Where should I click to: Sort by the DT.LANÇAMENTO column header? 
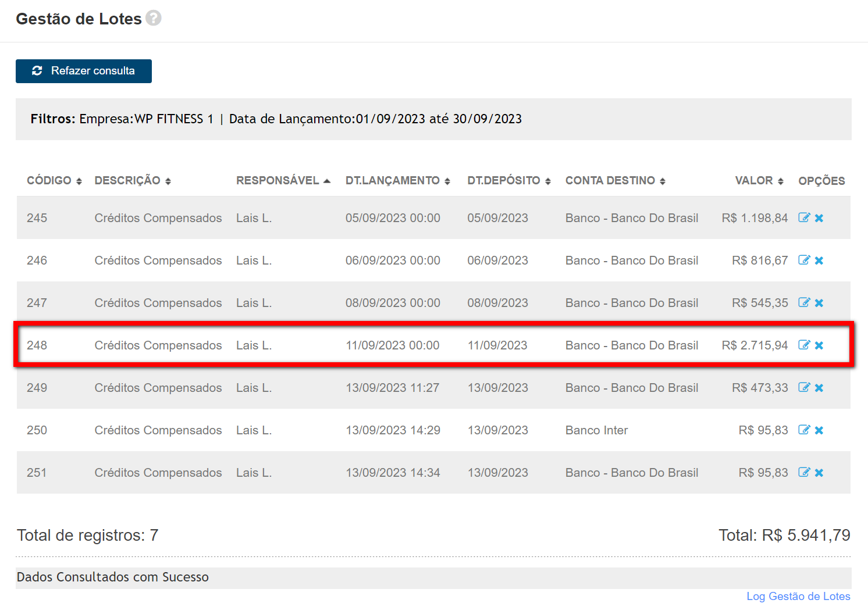[x=397, y=181]
